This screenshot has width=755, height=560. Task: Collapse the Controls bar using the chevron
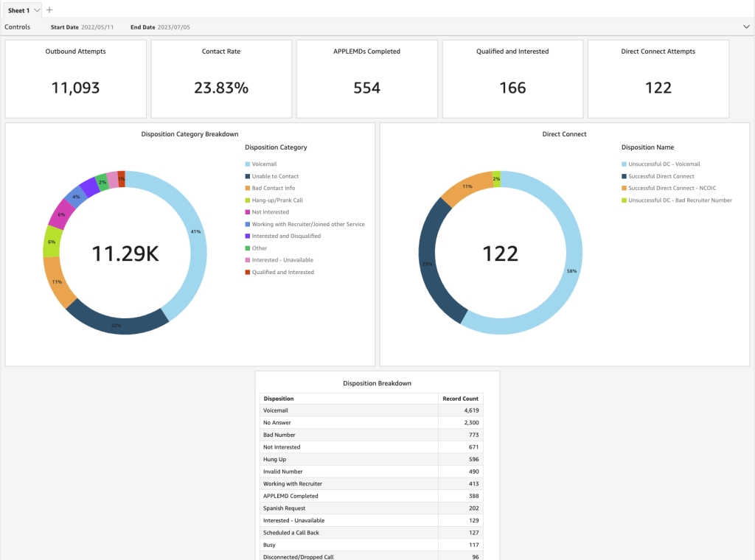pos(746,27)
